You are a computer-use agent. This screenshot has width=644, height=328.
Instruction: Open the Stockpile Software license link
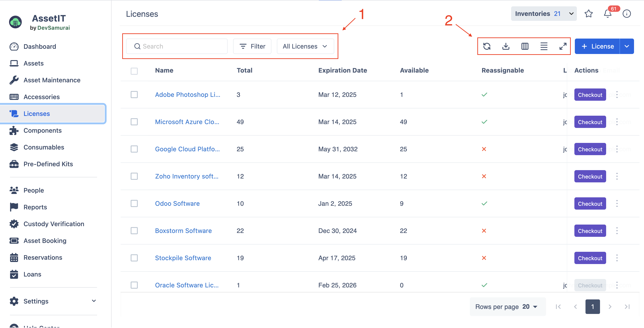pyautogui.click(x=183, y=258)
